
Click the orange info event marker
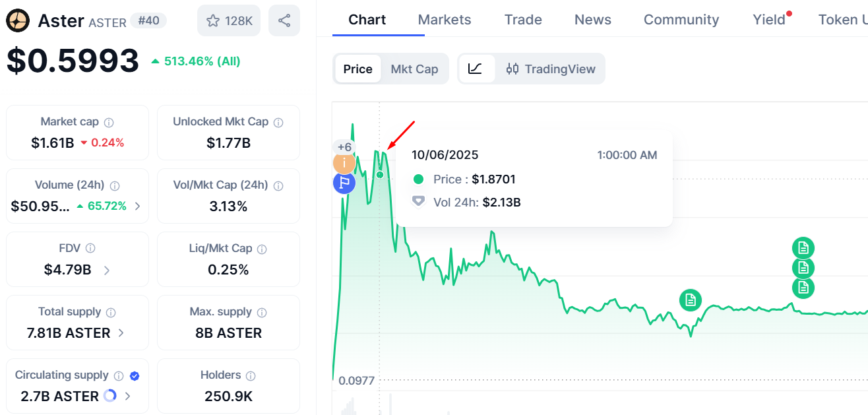344,162
